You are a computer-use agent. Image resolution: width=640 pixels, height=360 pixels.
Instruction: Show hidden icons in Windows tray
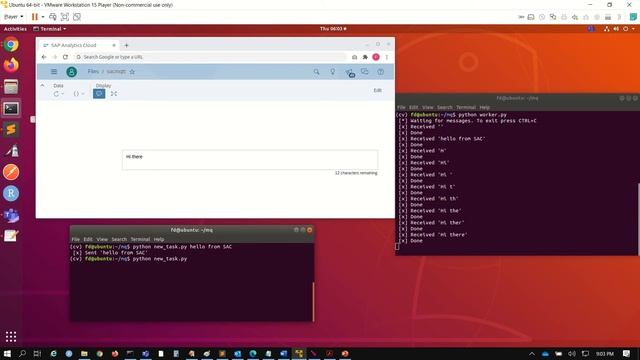pos(531,353)
